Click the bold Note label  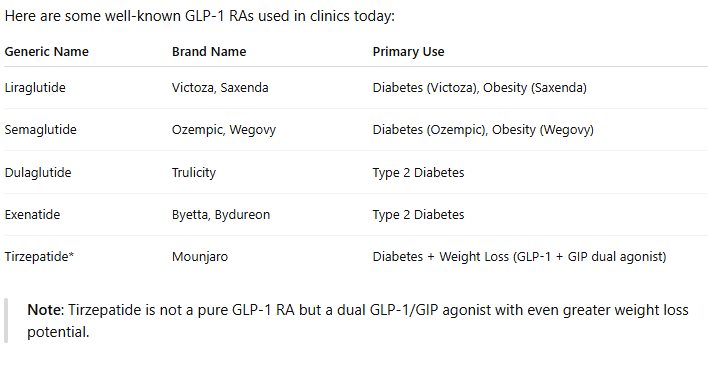[46, 310]
